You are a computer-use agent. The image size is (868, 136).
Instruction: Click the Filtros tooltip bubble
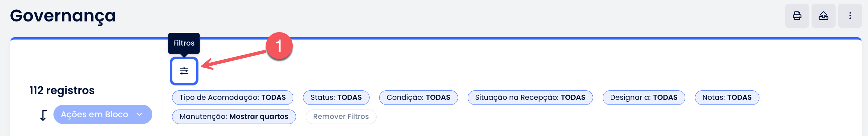[184, 43]
